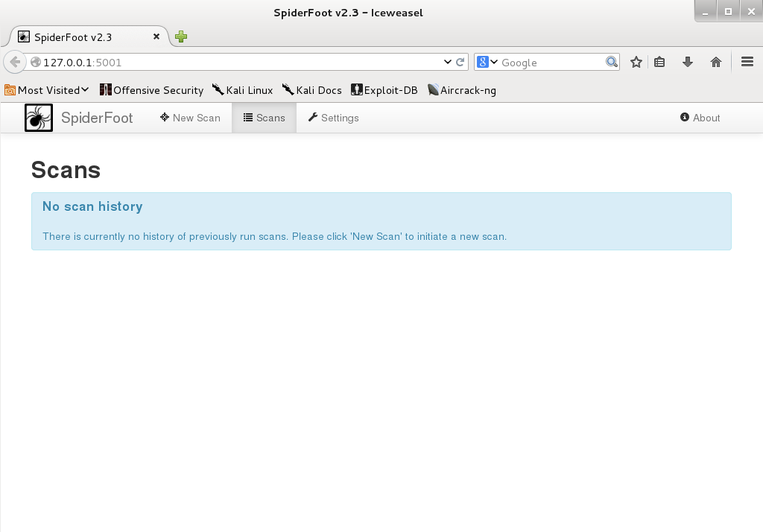The image size is (763, 532).
Task: Focus the Google search field
Action: pyautogui.click(x=551, y=63)
